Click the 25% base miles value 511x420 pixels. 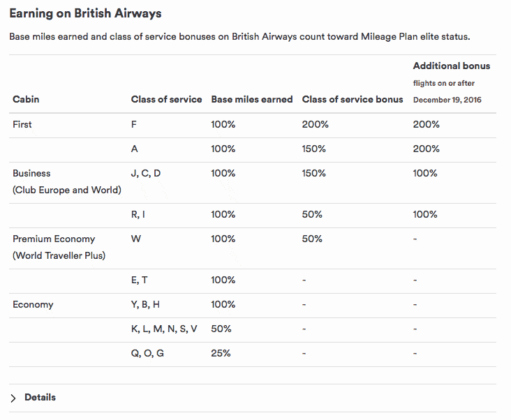point(221,353)
